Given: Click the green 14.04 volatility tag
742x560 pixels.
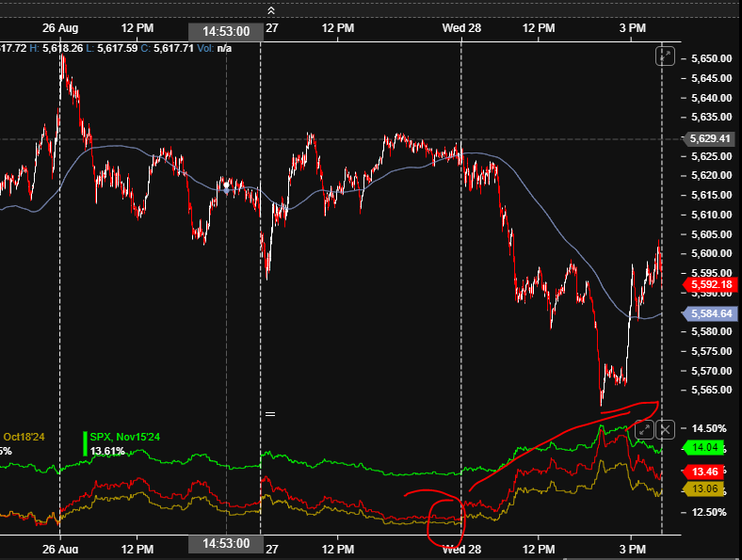Looking at the screenshot, I should (704, 447).
